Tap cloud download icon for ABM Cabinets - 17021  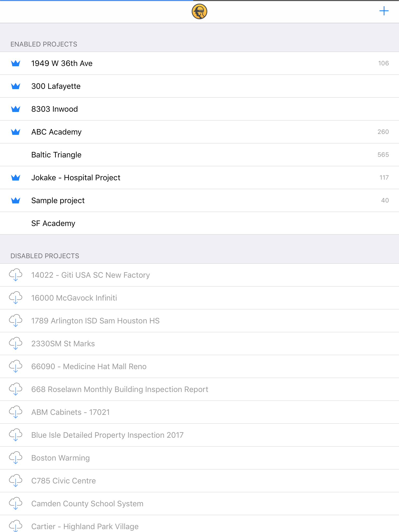(16, 412)
